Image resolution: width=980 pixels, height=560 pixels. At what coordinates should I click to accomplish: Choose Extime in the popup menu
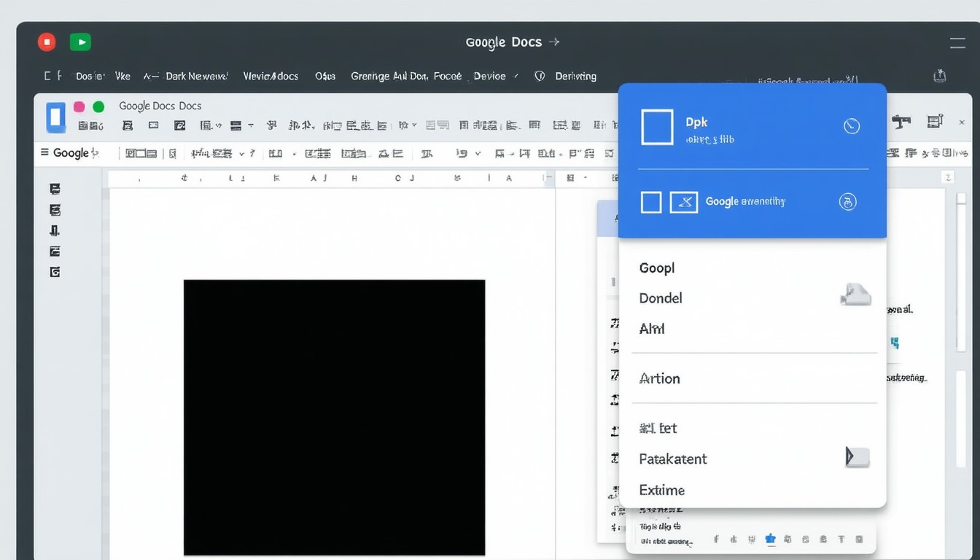pos(661,490)
